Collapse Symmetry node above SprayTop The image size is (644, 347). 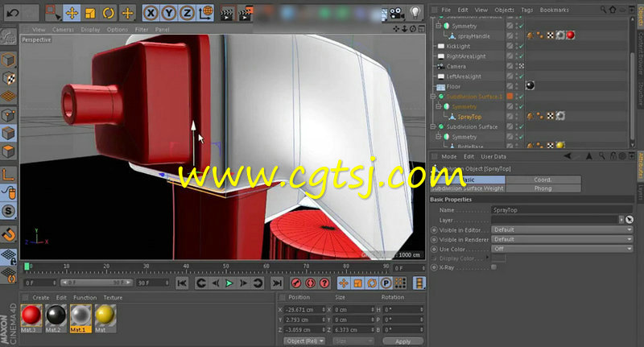(438, 106)
